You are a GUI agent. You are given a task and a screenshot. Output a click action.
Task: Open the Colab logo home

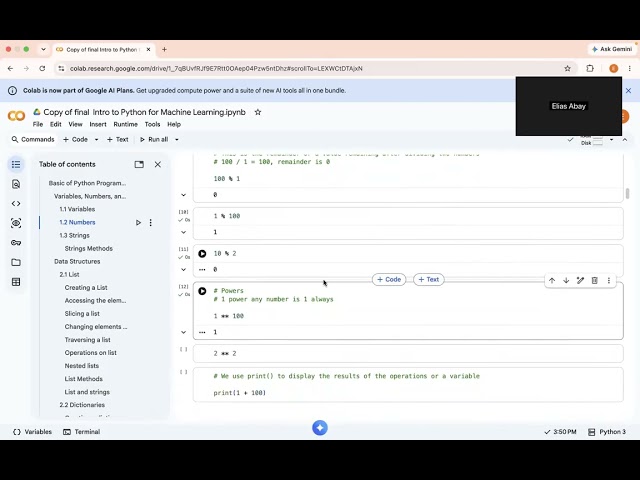point(16,116)
